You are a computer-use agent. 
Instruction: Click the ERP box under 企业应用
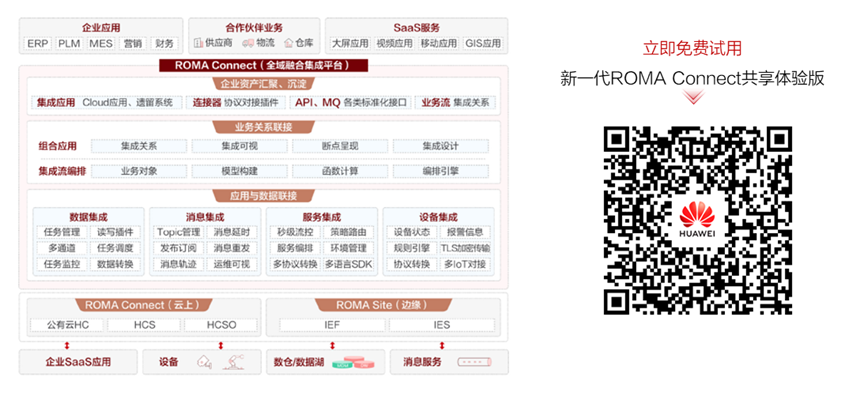(38, 43)
